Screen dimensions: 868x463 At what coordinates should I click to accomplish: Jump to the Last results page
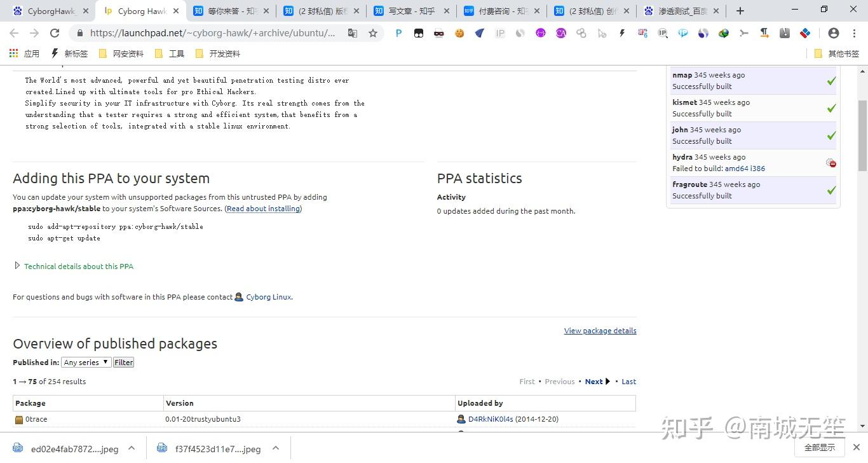(629, 382)
